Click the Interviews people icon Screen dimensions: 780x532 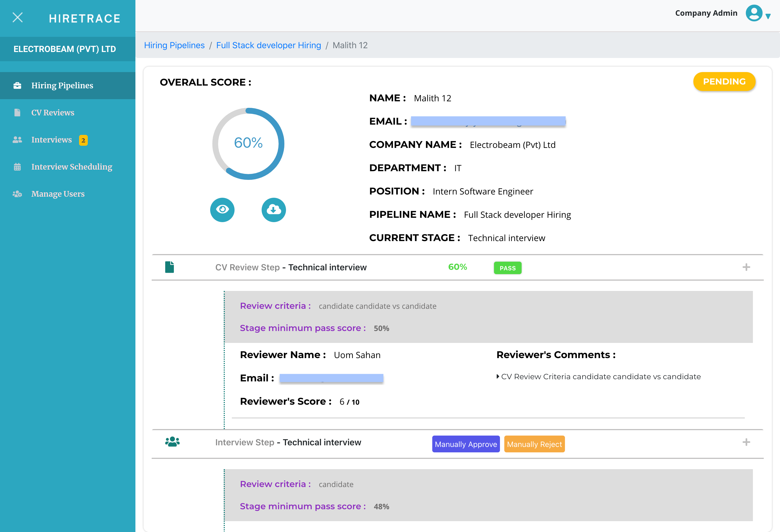click(17, 140)
